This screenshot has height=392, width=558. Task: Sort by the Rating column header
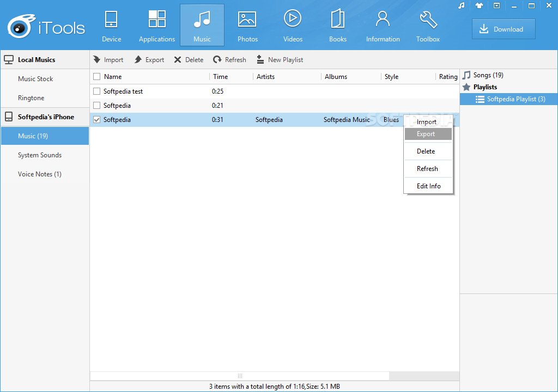coord(448,76)
